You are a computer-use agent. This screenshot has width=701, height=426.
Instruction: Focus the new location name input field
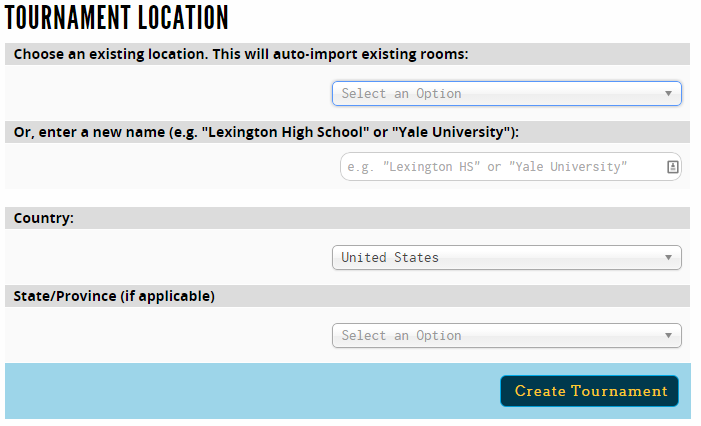pyautogui.click(x=500, y=167)
